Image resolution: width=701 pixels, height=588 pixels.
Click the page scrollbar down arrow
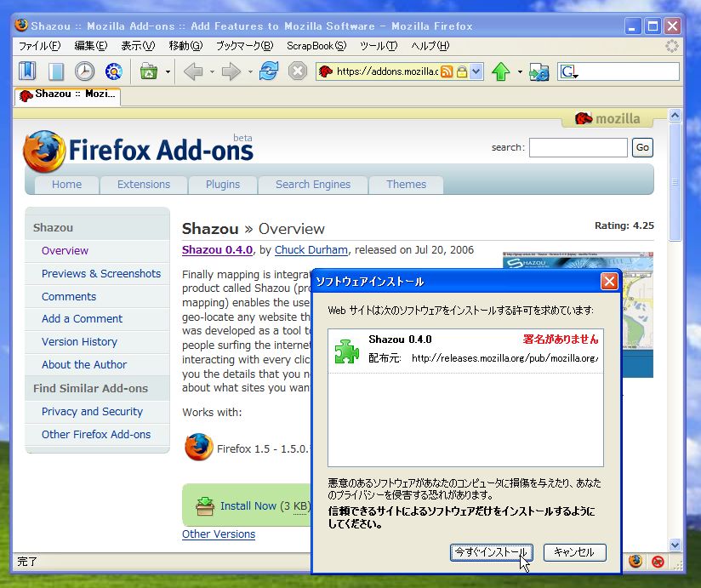click(675, 545)
